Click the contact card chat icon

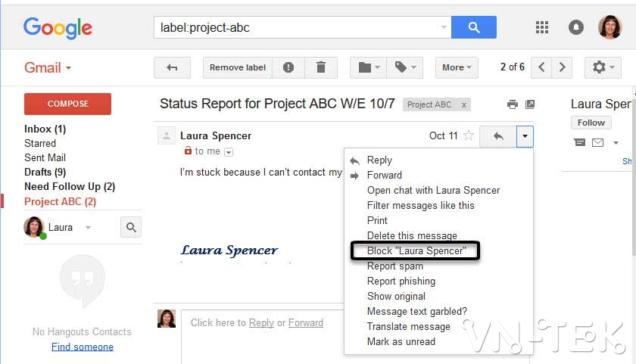(580, 142)
